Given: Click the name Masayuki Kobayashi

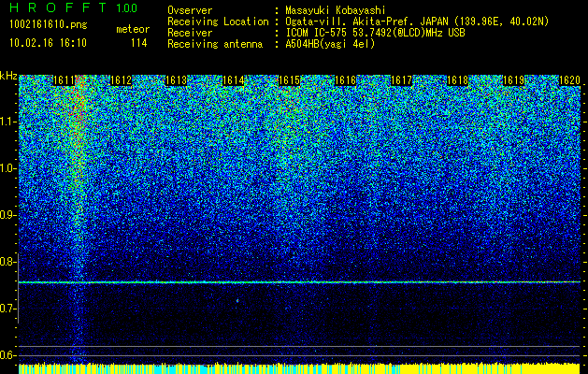Looking at the screenshot, I should (336, 10).
